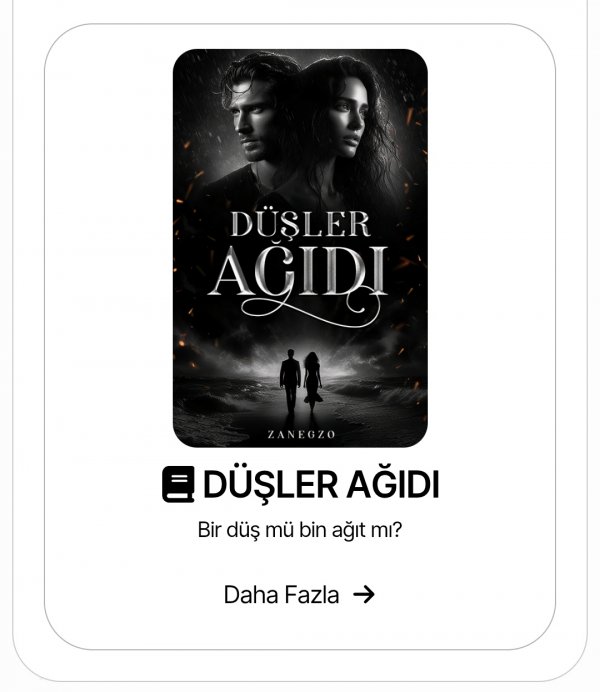Click the right arrow after Daha Fazla
Image resolution: width=600 pixels, height=692 pixels.
[x=364, y=594]
